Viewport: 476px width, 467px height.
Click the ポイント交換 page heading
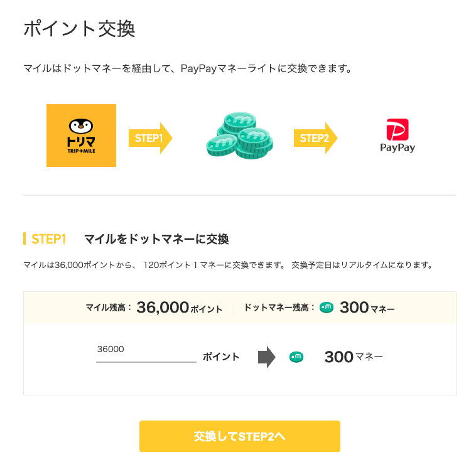click(79, 29)
